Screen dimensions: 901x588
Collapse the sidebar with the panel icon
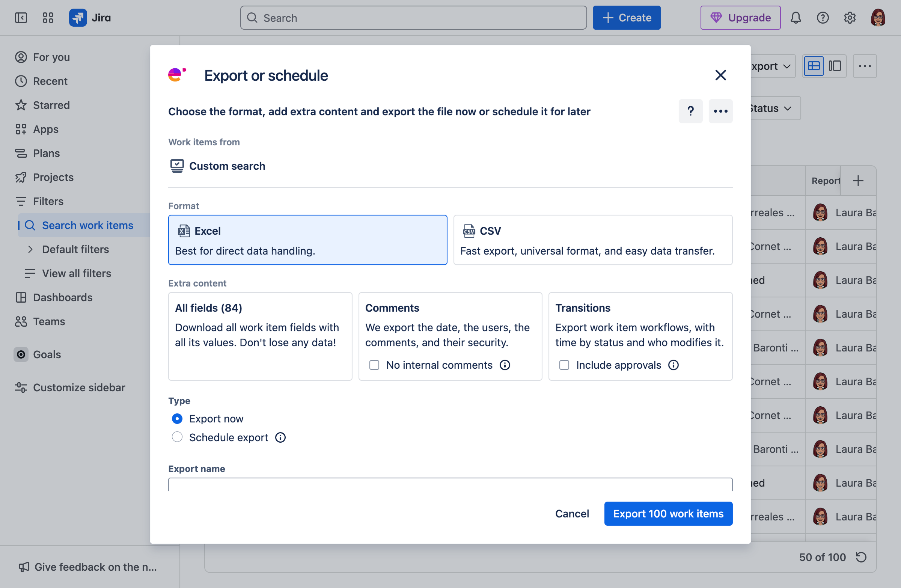[21, 18]
